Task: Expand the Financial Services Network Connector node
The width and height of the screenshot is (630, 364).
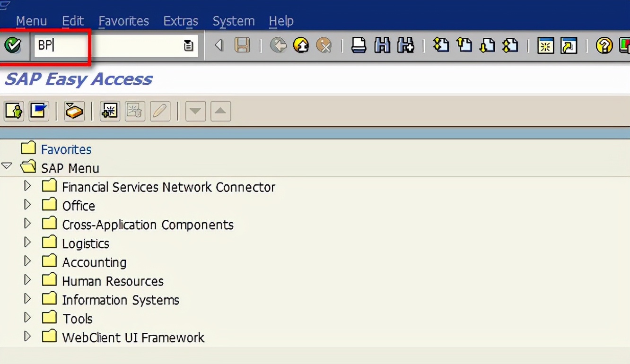Action: [27, 186]
